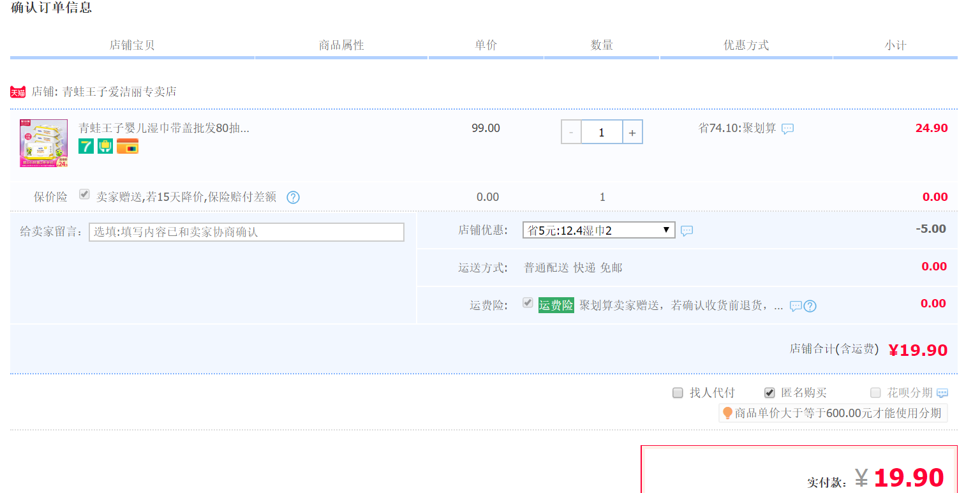Click the 商品属性 column header
Viewport: 980px width, 493px height.
[341, 45]
